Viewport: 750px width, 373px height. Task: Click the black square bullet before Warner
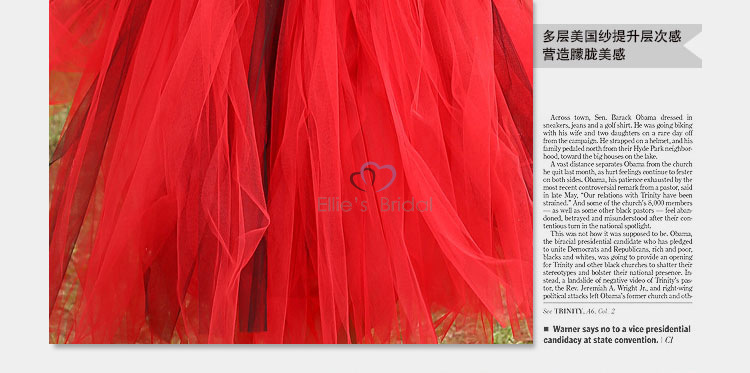pyautogui.click(x=546, y=329)
